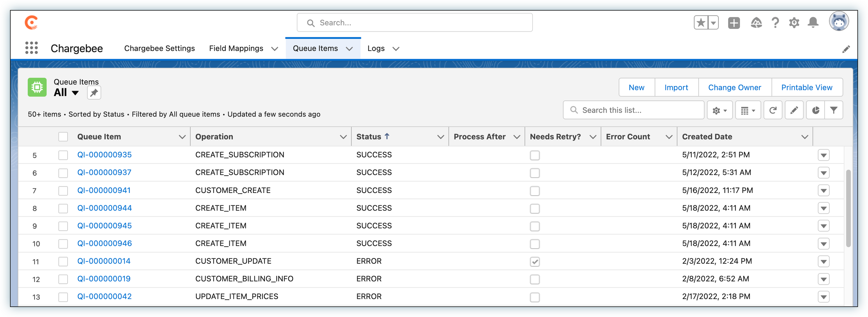Expand the All list view dropdown
The height and width of the screenshot is (317, 868).
pos(75,92)
